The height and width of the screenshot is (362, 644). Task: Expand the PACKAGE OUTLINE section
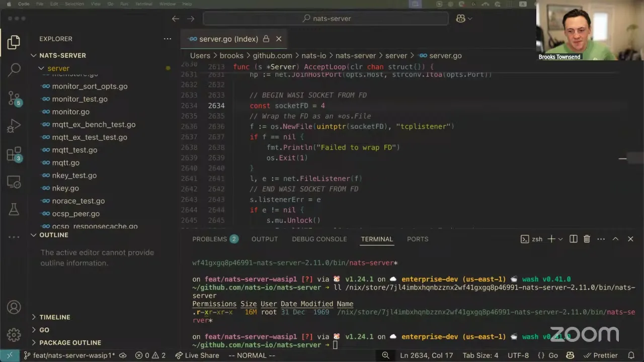tap(70, 343)
